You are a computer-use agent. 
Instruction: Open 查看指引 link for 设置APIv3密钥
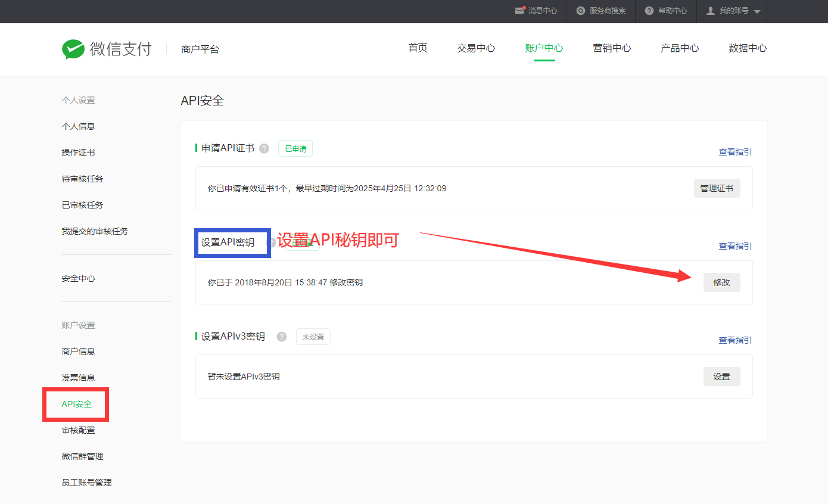(735, 340)
